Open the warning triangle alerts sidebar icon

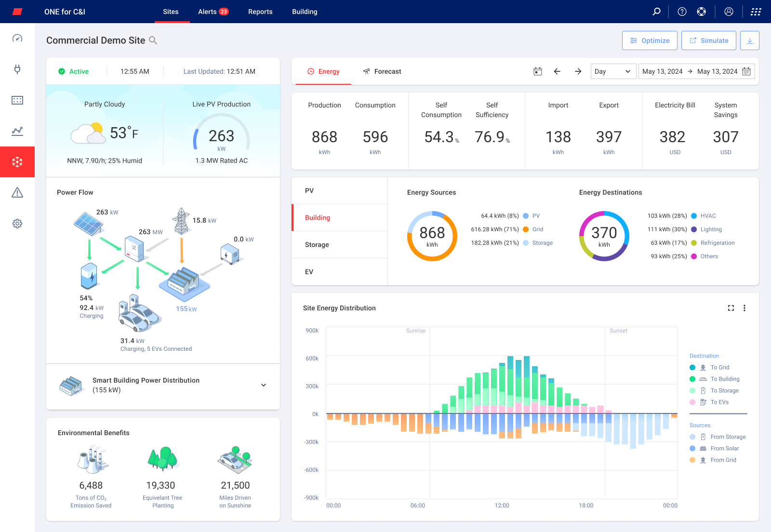coord(17,193)
